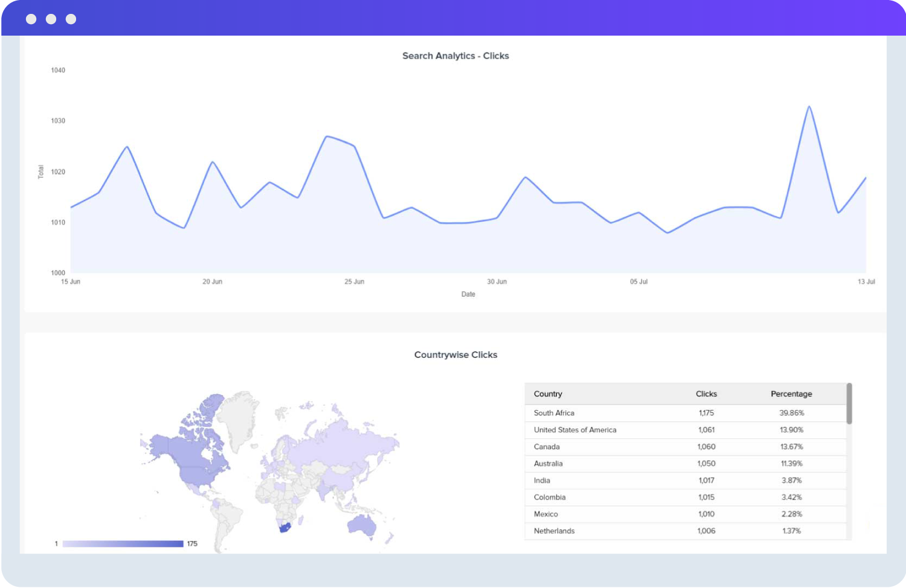Click Australia on the world map
This screenshot has width=906, height=588.
(361, 525)
